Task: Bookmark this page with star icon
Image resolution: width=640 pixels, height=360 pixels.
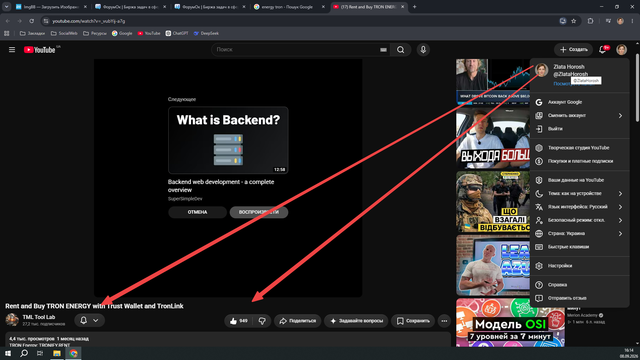Action: 573,21
